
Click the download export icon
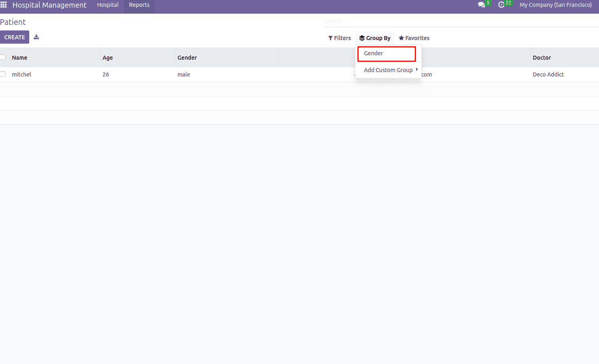click(36, 37)
